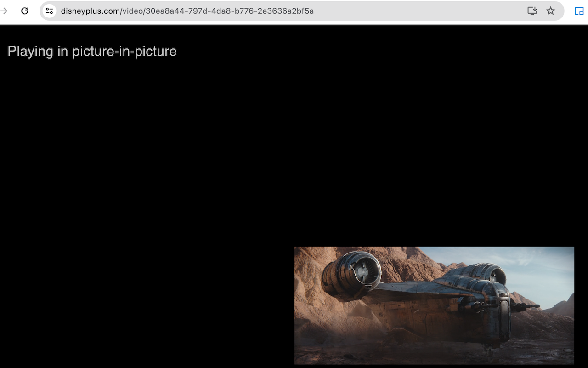Image resolution: width=588 pixels, height=368 pixels.
Task: Select the site permissions controls icon
Action: (49, 11)
